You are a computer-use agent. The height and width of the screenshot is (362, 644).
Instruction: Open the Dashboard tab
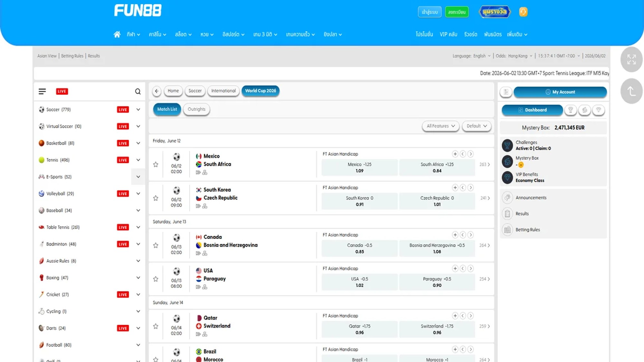pyautogui.click(x=532, y=110)
